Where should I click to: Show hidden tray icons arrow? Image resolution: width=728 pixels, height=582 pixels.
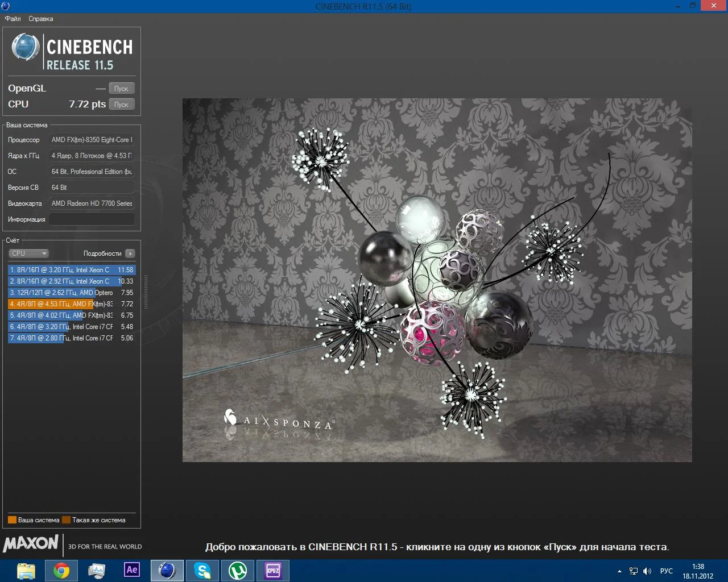coord(619,571)
